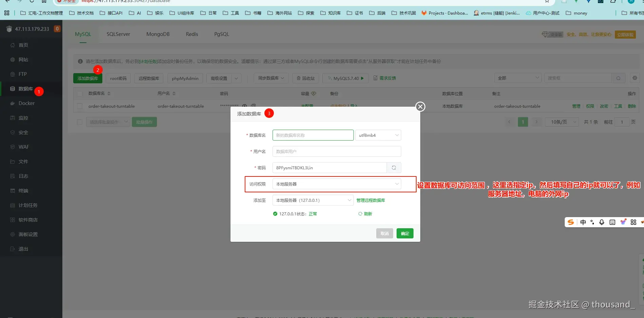644x318 pixels.
Task: Click the 本地数据库 cell in table
Action: [452, 106]
